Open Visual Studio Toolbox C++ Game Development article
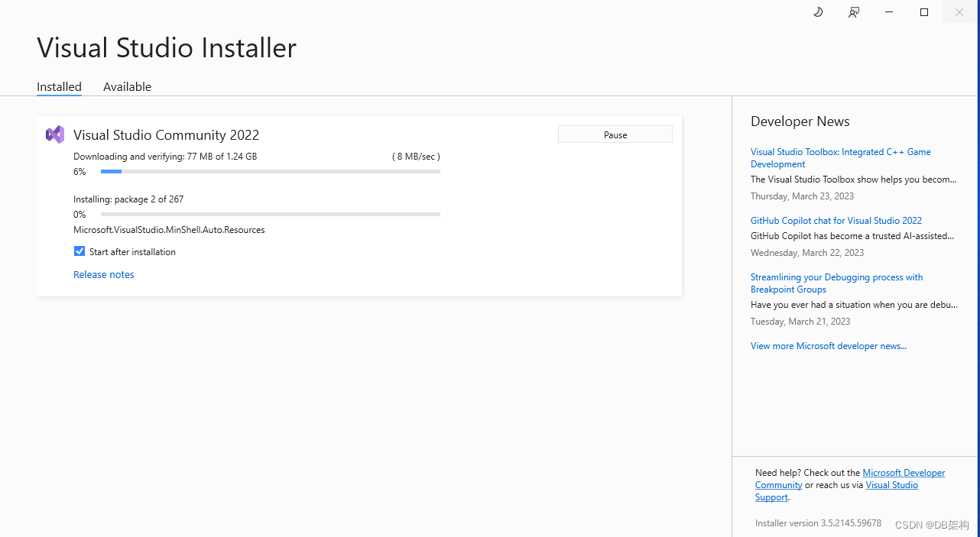 [x=841, y=158]
